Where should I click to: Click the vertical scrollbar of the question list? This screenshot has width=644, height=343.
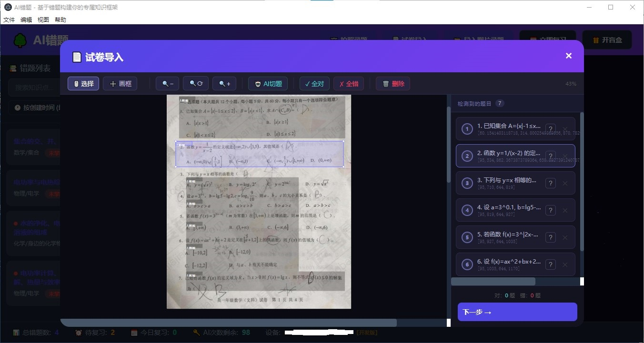[x=582, y=181]
